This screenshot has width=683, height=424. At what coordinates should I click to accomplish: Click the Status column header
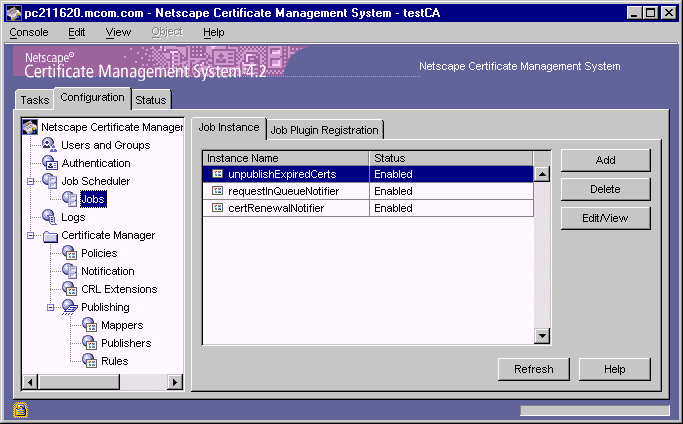click(451, 158)
